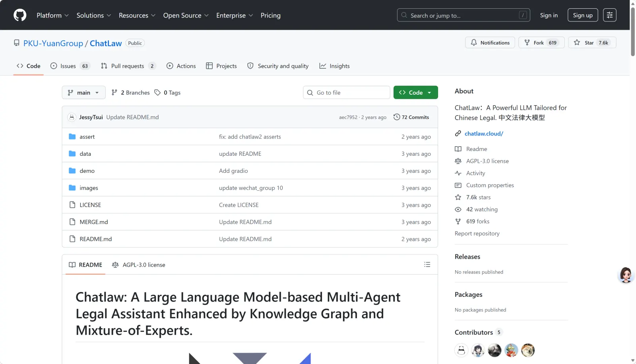
Task: Expand the Resources menu
Action: tap(137, 15)
